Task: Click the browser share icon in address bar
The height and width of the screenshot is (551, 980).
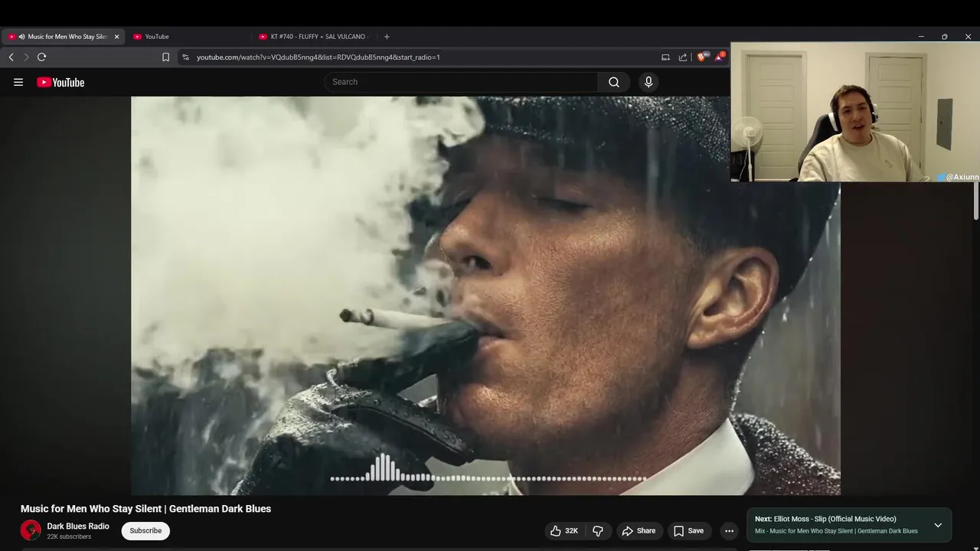Action: tap(683, 57)
